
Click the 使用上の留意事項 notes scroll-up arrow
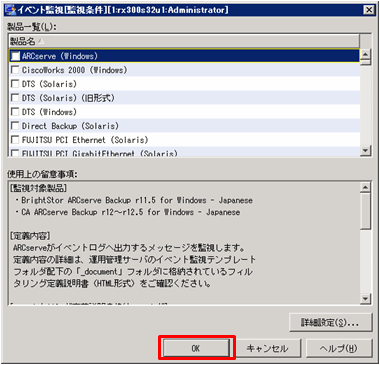coord(366,188)
